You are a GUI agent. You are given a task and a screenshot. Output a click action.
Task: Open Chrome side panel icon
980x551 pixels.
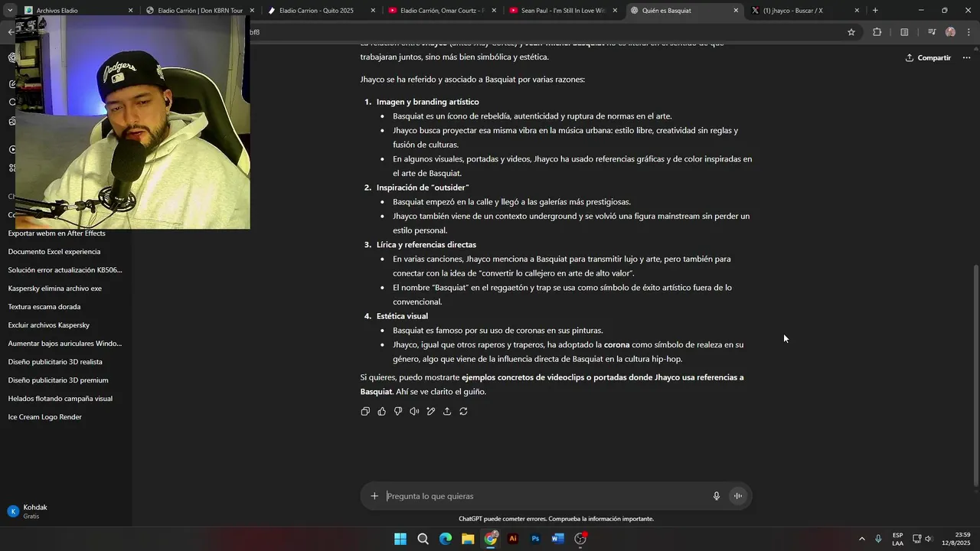(904, 32)
